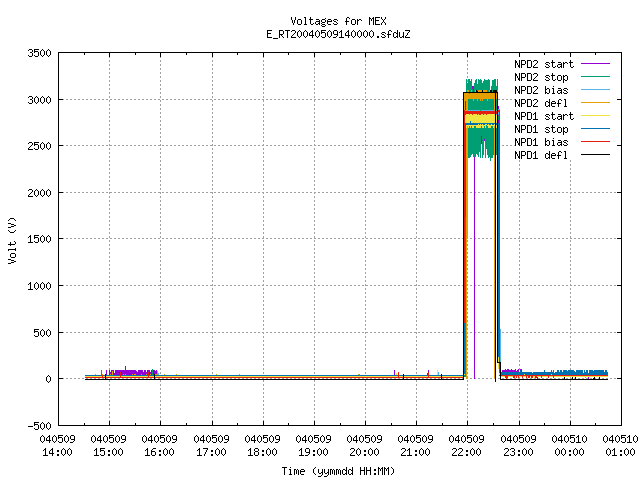The image size is (640, 480).
Task: Click the y-axis tick value -500
Action: coord(40,426)
